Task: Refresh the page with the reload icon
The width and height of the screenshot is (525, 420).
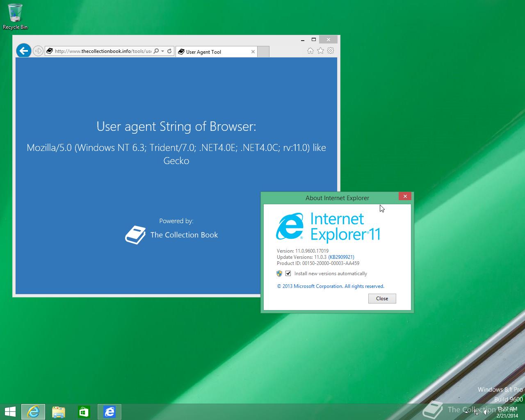Action: click(x=169, y=51)
